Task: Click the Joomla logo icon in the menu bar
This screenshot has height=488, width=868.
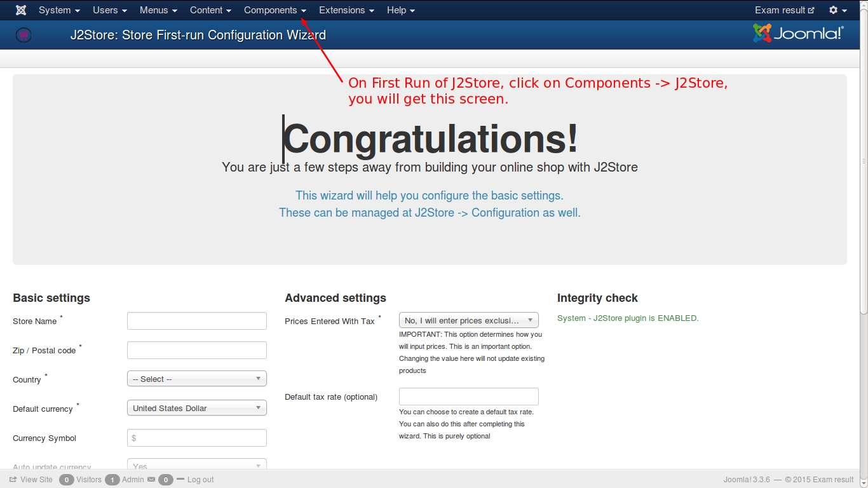Action: point(21,10)
